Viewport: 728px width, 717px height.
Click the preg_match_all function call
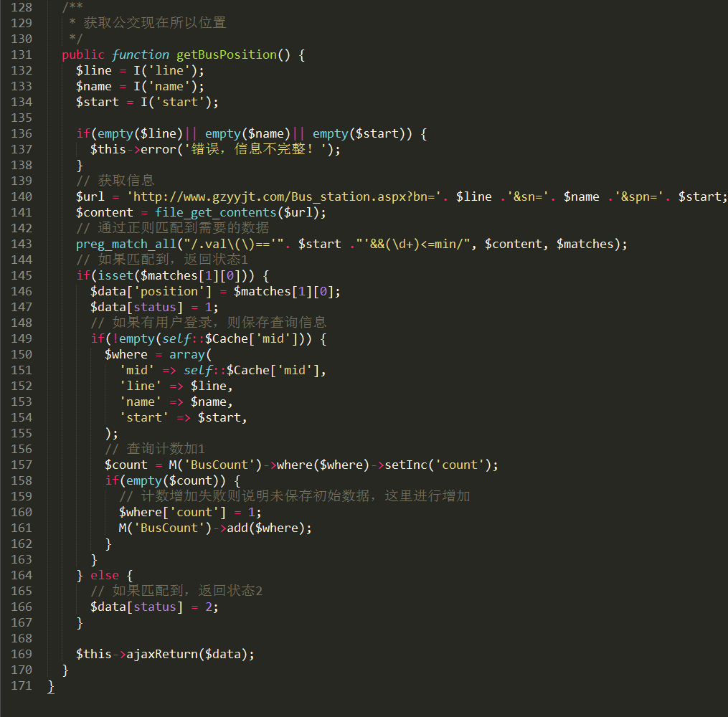(x=125, y=244)
